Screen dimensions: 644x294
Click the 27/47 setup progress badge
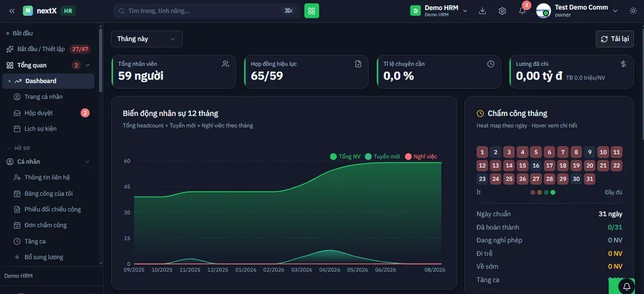pyautogui.click(x=80, y=49)
